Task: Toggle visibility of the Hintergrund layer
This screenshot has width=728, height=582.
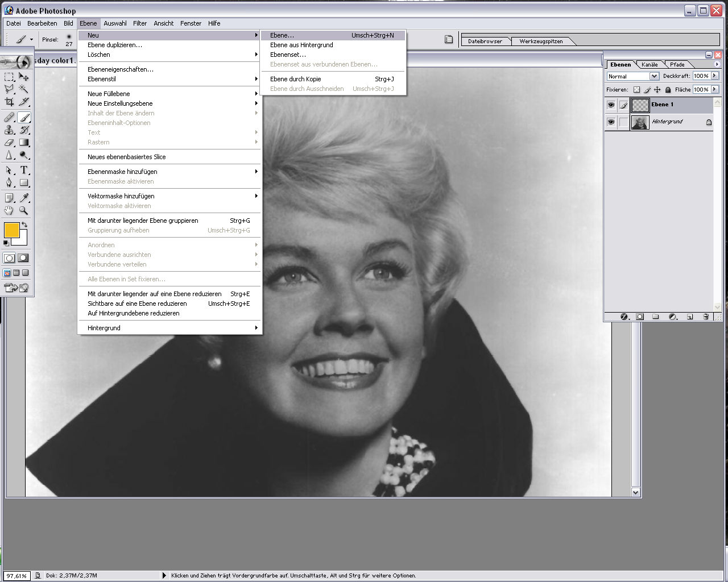Action: (611, 122)
